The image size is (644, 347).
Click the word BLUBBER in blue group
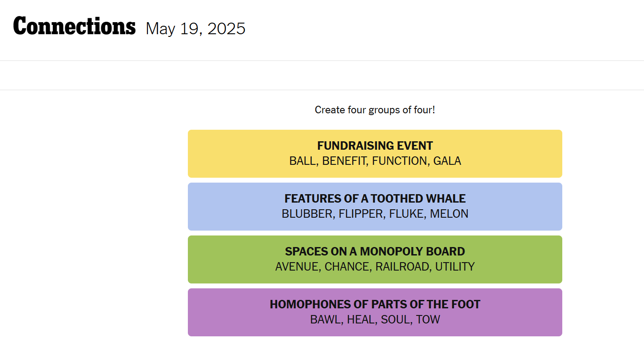(x=307, y=214)
